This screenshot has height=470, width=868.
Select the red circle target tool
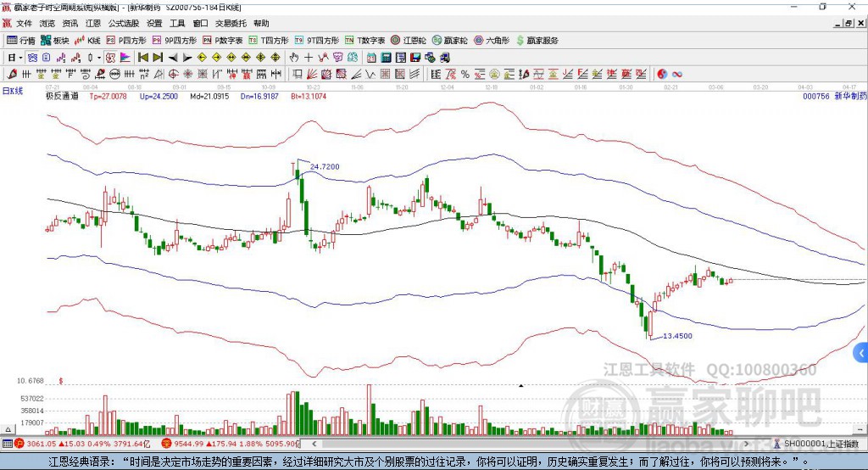tap(173, 74)
